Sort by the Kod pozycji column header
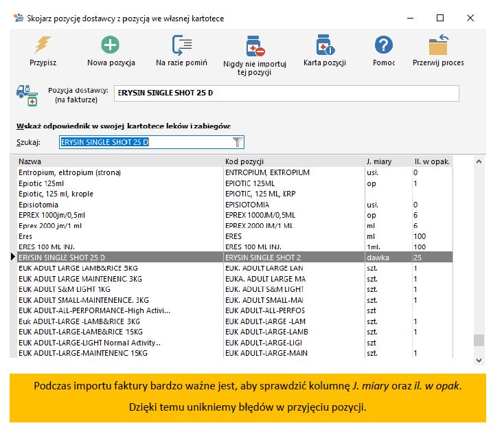Image resolution: width=504 pixels, height=432 pixels. [x=294, y=161]
